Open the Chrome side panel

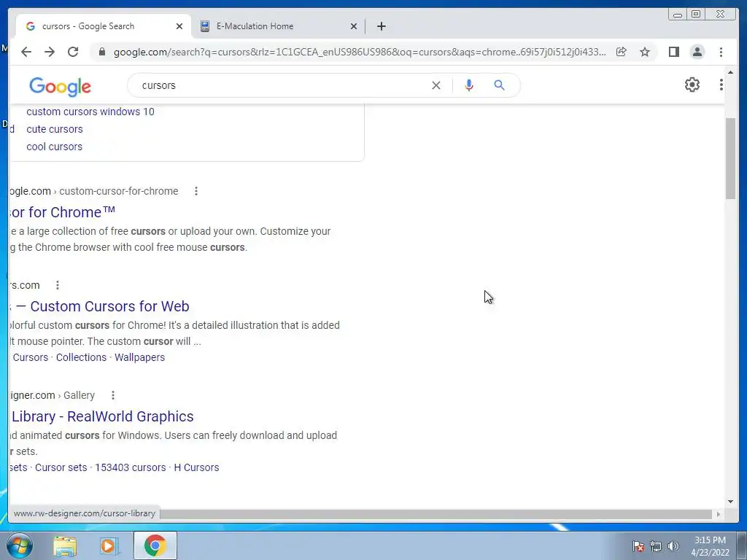tap(673, 52)
